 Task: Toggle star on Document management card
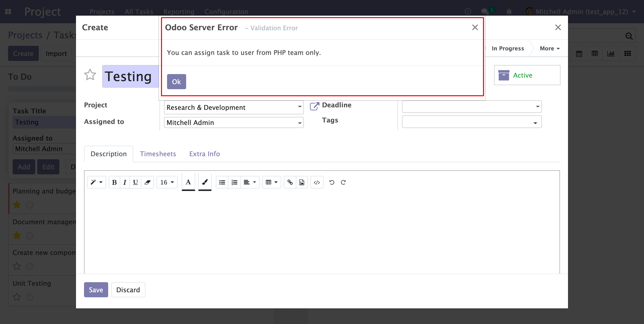[x=17, y=236]
